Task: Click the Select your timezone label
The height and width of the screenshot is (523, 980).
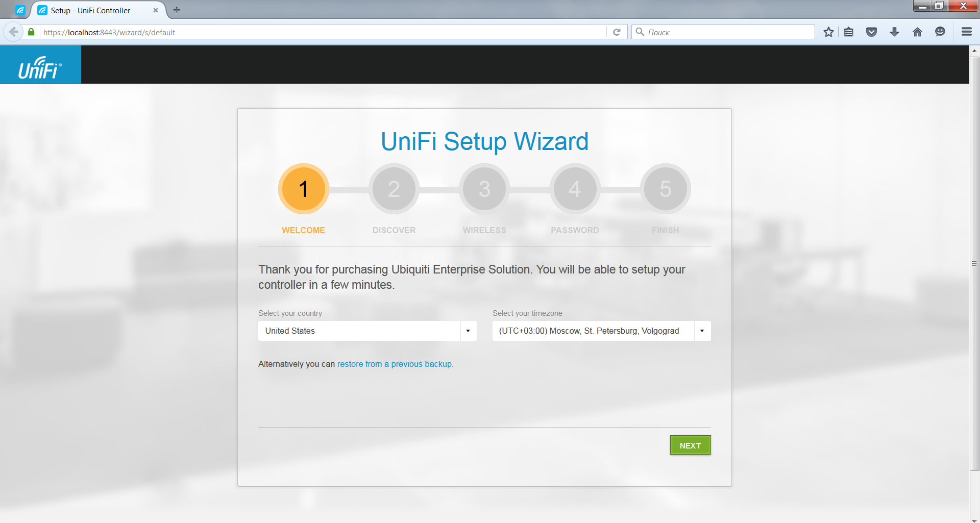Action: (527, 313)
